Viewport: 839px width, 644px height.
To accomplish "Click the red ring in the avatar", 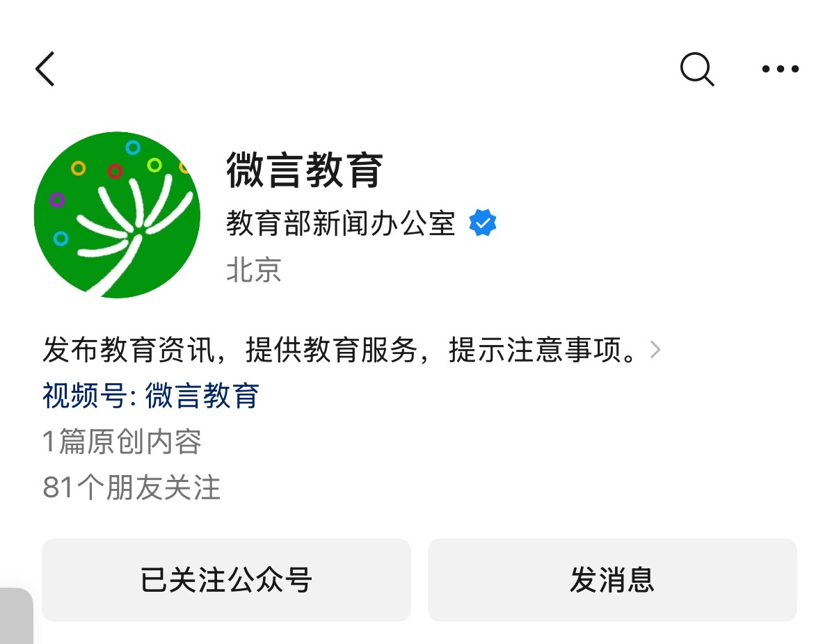I will pyautogui.click(x=115, y=171).
